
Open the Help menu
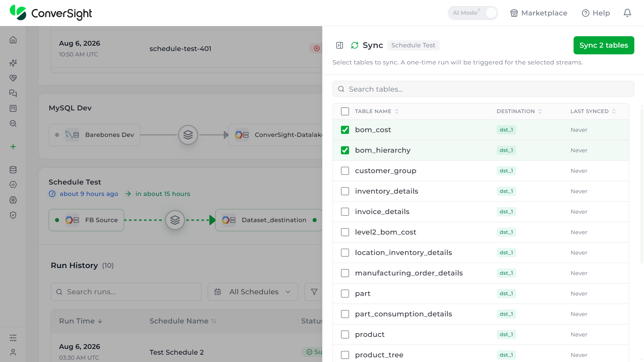(596, 13)
